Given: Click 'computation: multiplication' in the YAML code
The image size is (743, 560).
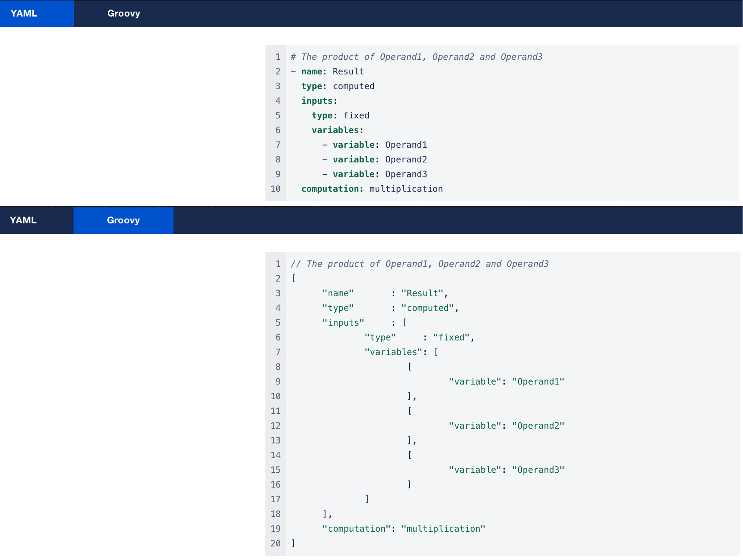Looking at the screenshot, I should [x=371, y=189].
